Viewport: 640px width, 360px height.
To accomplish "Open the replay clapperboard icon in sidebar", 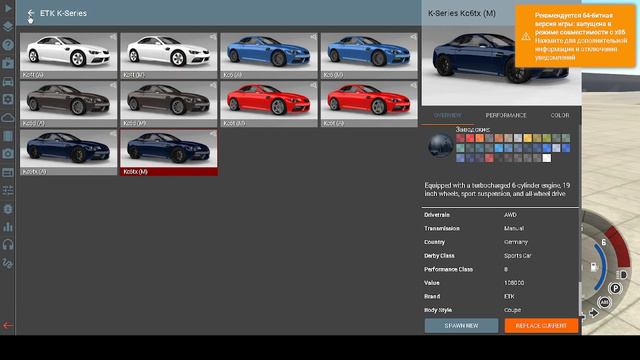I will [8, 63].
